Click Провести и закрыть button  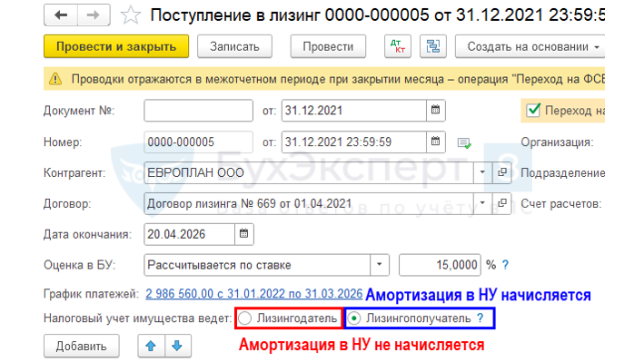point(116,46)
